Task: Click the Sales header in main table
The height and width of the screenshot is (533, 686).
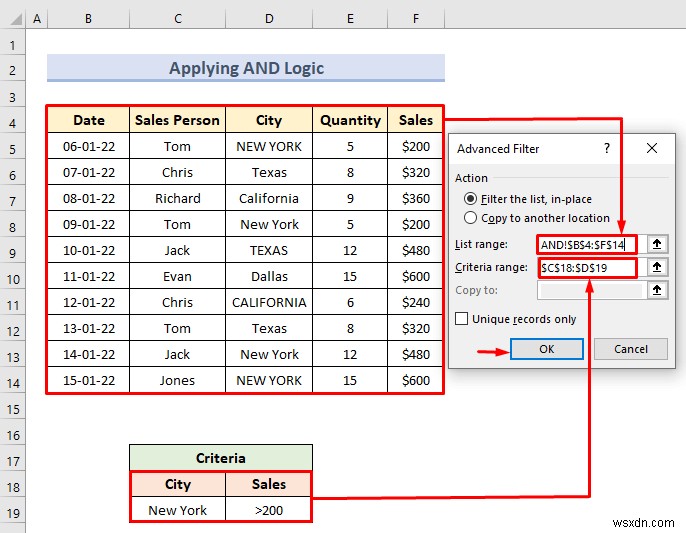Action: click(x=416, y=119)
